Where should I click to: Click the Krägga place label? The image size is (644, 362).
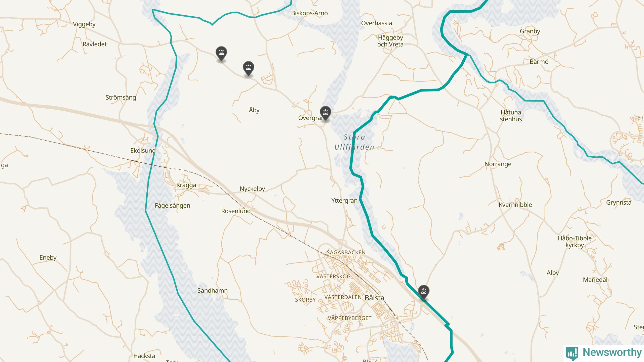click(186, 185)
